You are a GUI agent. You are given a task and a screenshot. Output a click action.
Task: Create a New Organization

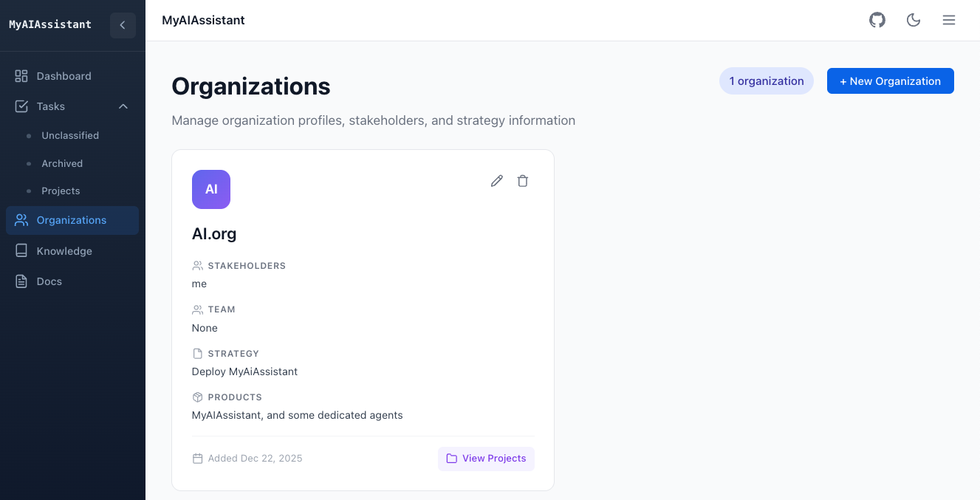coord(890,81)
